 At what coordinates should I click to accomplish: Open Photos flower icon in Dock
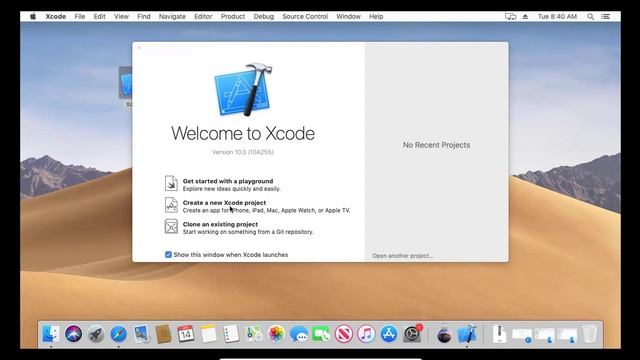click(276, 334)
